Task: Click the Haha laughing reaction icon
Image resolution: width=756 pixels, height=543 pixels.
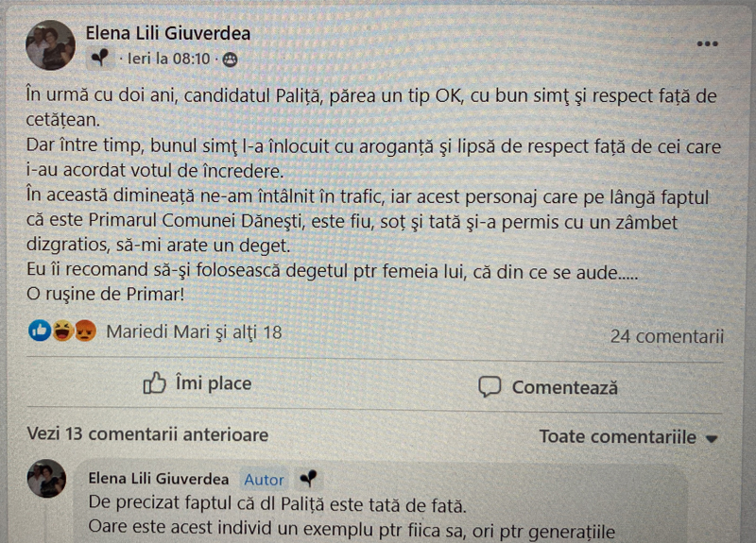Action: [x=62, y=331]
